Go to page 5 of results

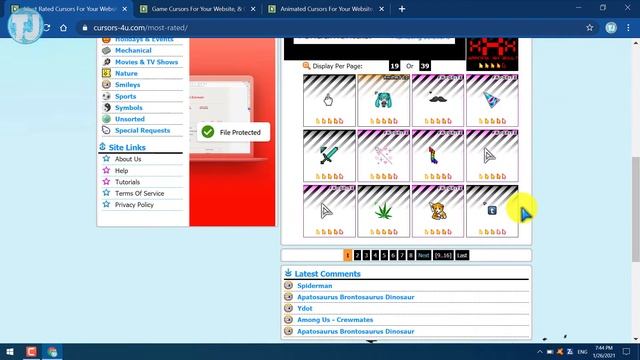[x=384, y=256]
